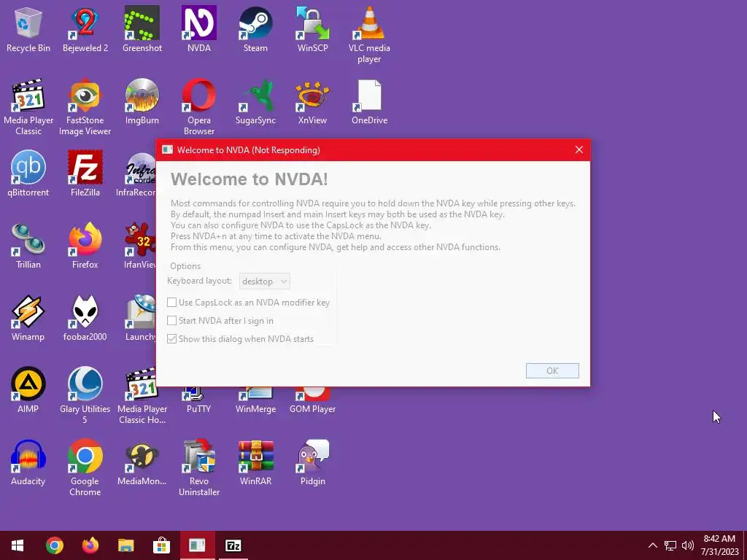This screenshot has width=747, height=560.
Task: Select the SugarSync desktop icon
Action: 256,102
